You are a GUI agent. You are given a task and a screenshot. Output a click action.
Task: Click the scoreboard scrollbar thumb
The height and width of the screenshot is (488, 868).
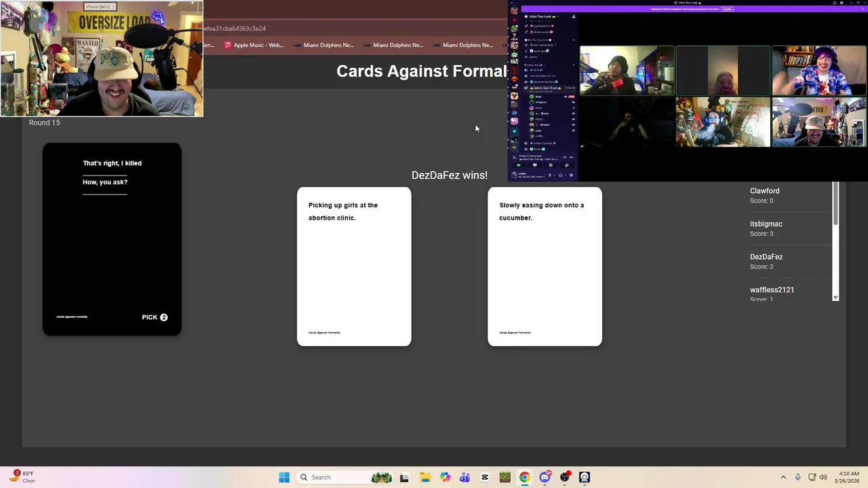tap(835, 203)
